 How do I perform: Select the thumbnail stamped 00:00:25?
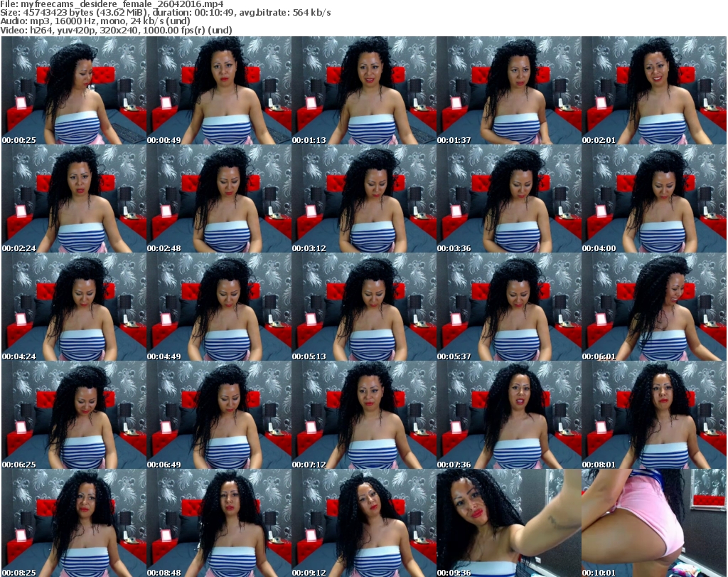[x=74, y=90]
